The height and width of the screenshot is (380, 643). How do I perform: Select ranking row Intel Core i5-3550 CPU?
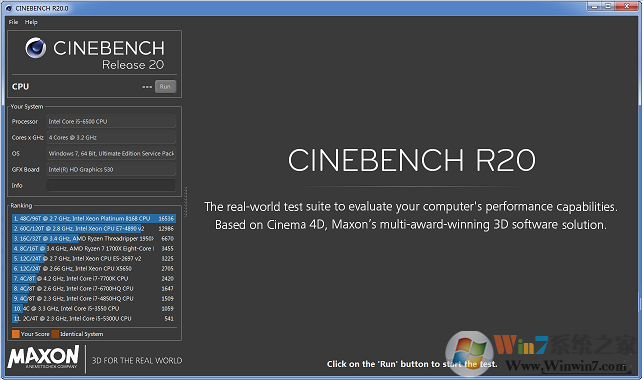[x=94, y=308]
